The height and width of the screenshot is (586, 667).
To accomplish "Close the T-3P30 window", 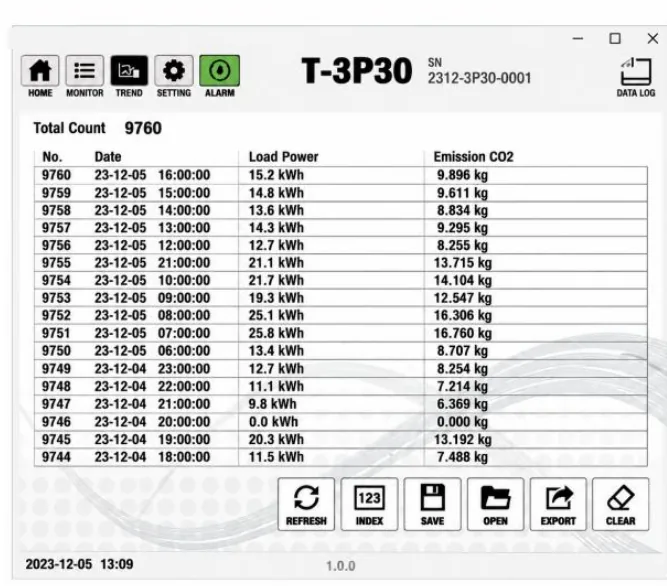I will point(653,38).
